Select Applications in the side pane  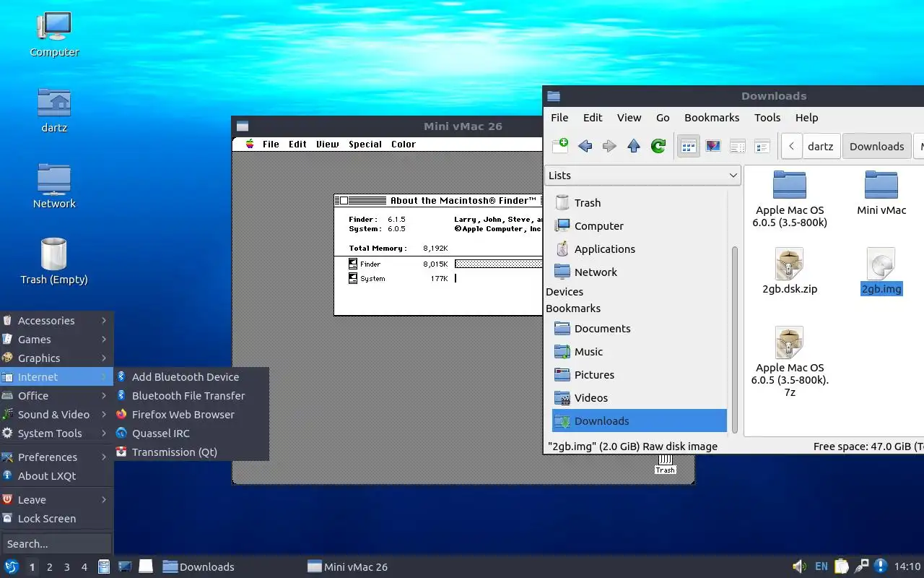(640, 249)
